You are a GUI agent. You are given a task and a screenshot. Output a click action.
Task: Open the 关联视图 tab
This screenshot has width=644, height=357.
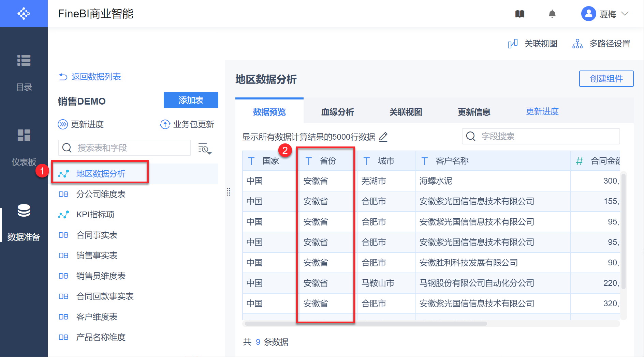(x=406, y=112)
